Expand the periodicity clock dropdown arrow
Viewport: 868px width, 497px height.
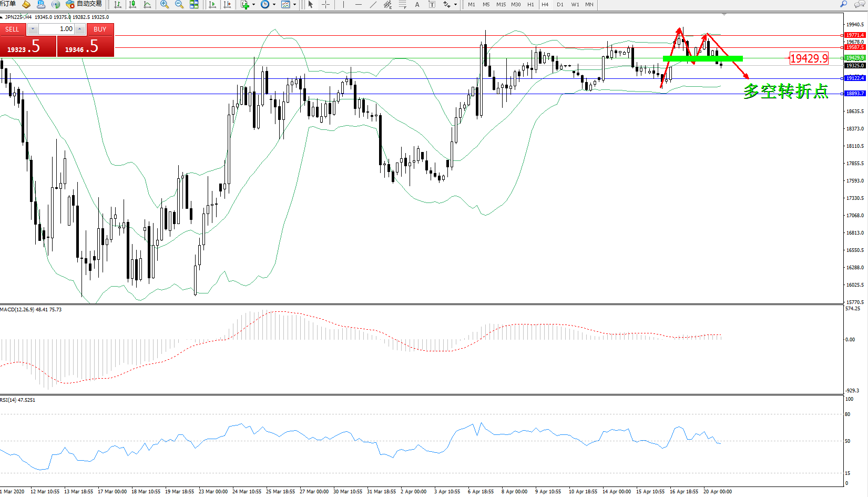click(x=274, y=5)
